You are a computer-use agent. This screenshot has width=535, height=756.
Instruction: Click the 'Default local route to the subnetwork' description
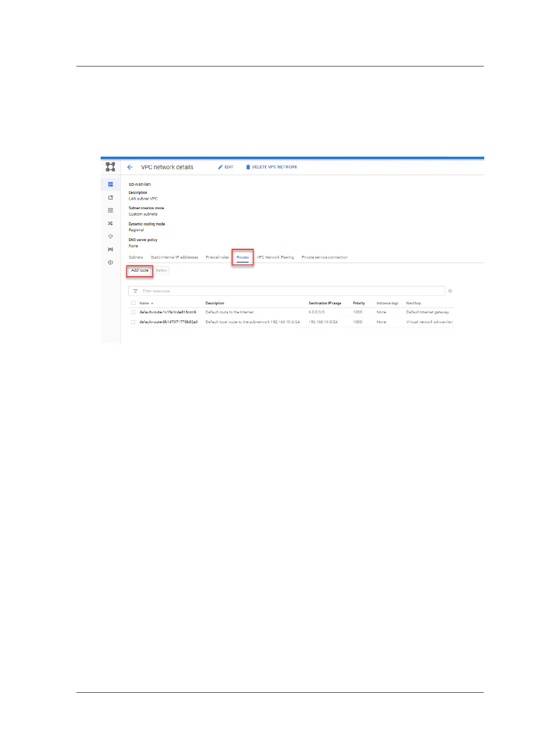click(x=253, y=322)
